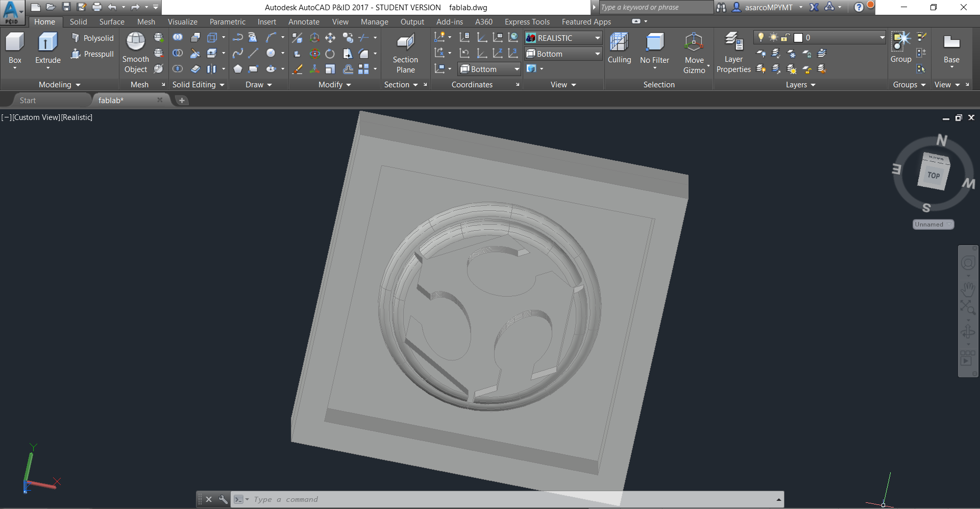This screenshot has width=980, height=509.
Task: Click the layer 0 color swatch
Action: click(x=798, y=37)
